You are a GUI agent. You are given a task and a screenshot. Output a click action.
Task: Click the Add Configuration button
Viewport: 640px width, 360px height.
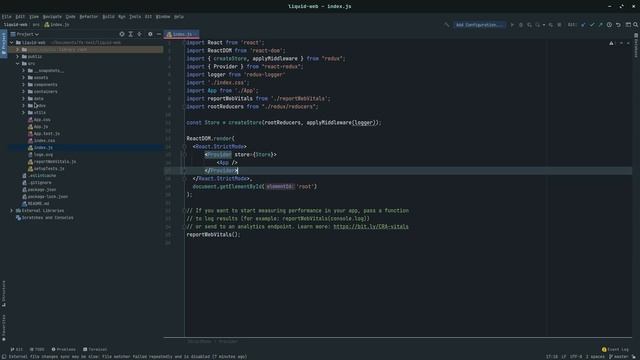(479, 25)
